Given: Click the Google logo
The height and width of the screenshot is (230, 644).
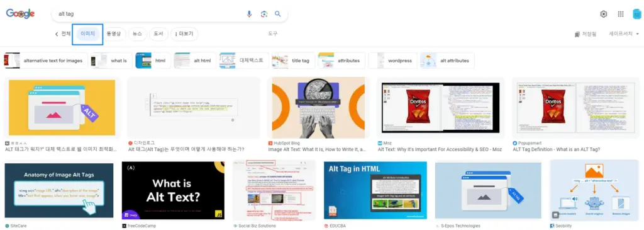Looking at the screenshot, I should [x=20, y=14].
